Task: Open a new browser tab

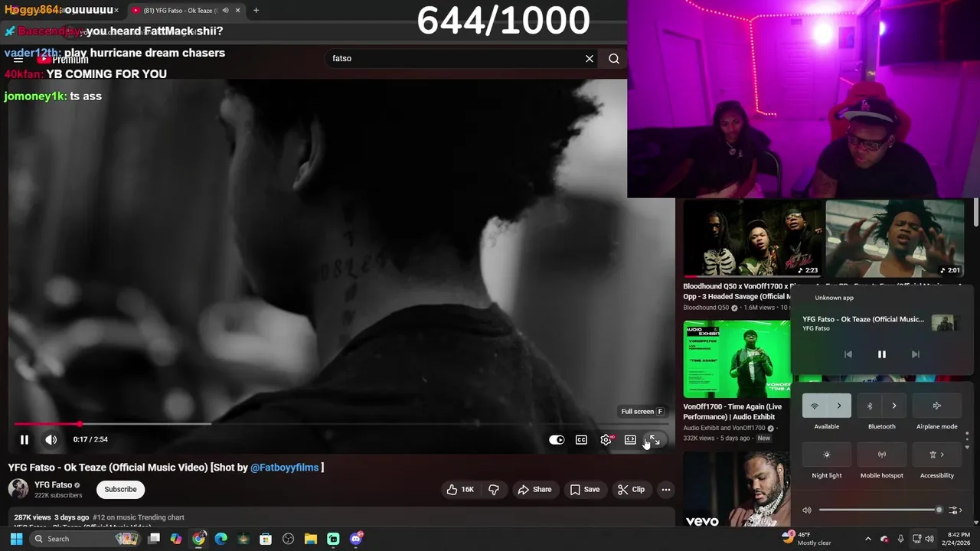Action: coord(256,10)
